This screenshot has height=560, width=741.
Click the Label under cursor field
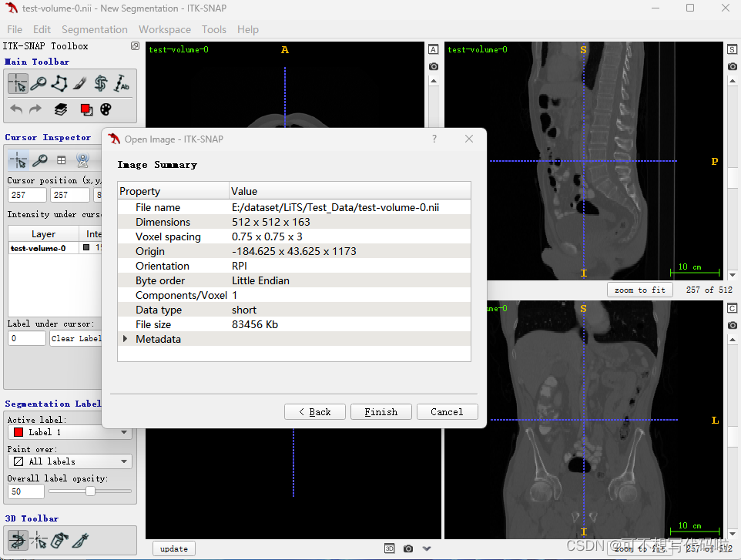click(x=27, y=338)
